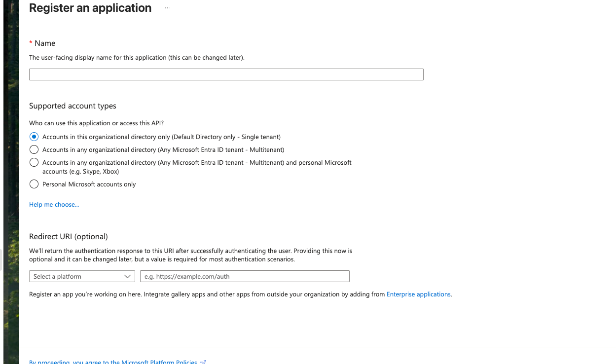Open the Select a platform dropdown

tap(82, 276)
